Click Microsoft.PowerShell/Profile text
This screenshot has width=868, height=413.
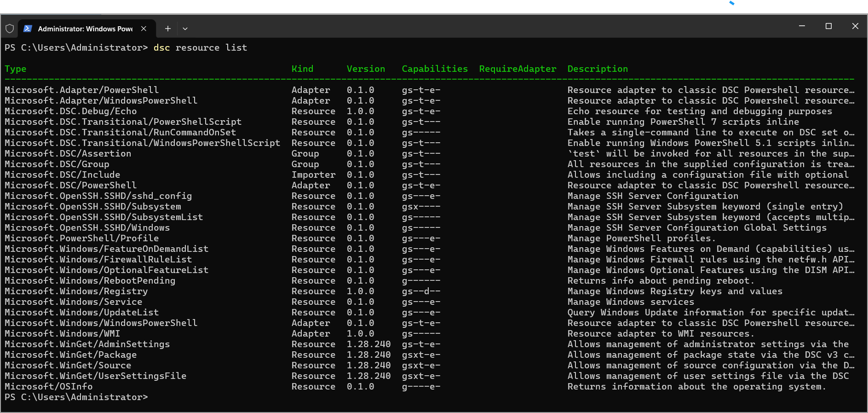tap(81, 238)
